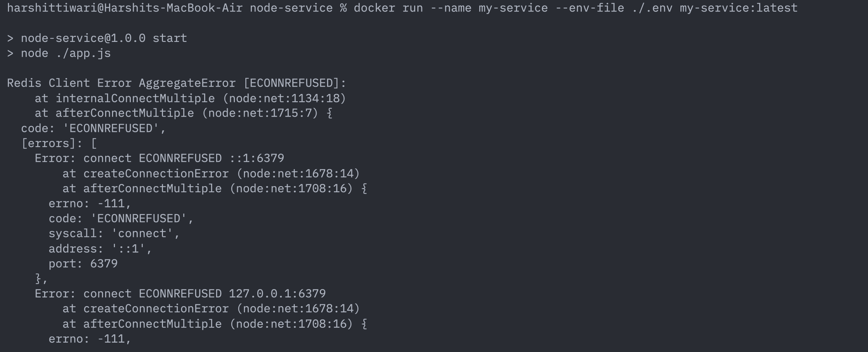Click the word "docker" in the command
The width and height of the screenshot is (868, 352).
(x=374, y=8)
